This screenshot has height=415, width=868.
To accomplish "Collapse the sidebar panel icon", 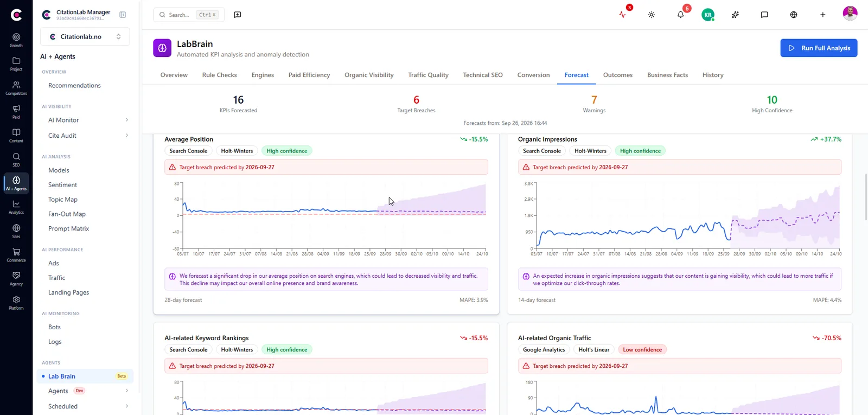I will point(123,15).
